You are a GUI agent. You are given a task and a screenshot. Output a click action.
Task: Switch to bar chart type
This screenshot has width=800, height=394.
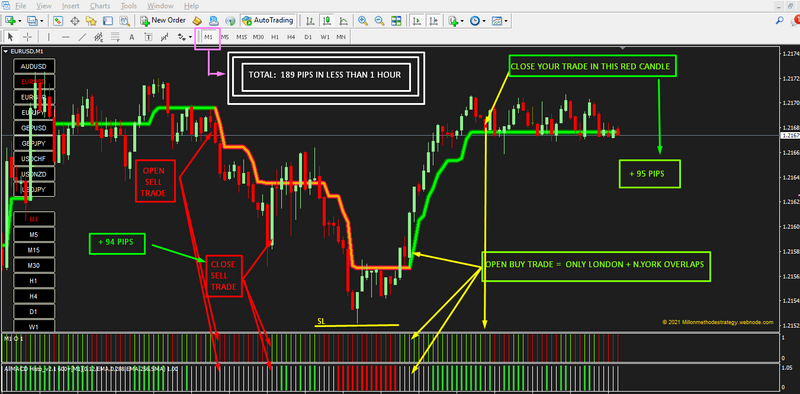pos(310,21)
